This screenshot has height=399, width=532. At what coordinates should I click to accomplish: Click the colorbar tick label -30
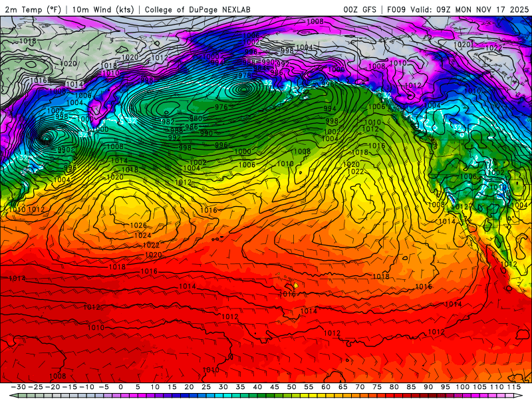[19, 387]
